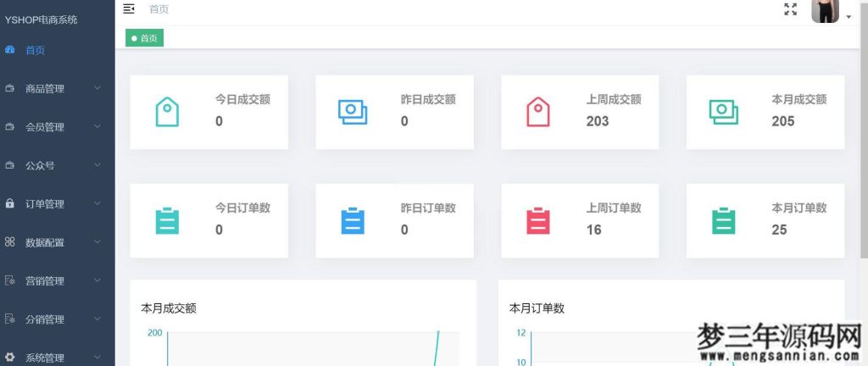Click the YSHOP电商系统 logo title

coord(41,19)
